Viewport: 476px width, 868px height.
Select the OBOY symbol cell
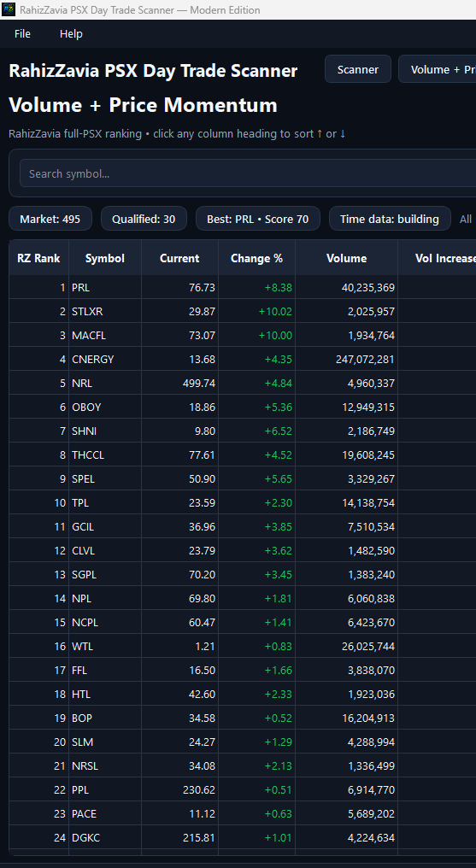coord(104,407)
